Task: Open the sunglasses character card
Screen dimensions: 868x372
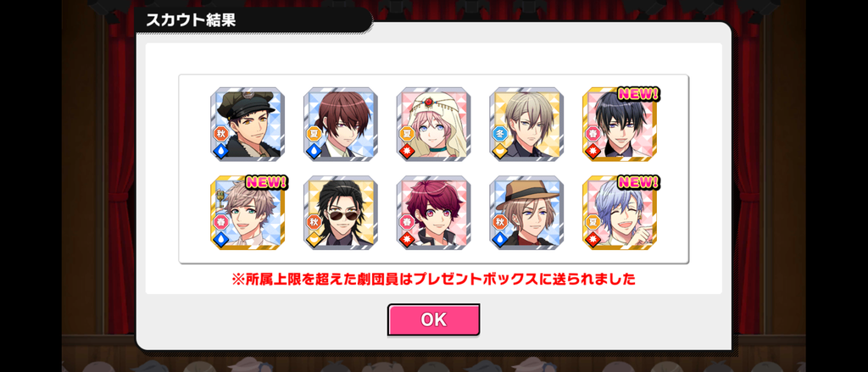Action: (x=341, y=213)
